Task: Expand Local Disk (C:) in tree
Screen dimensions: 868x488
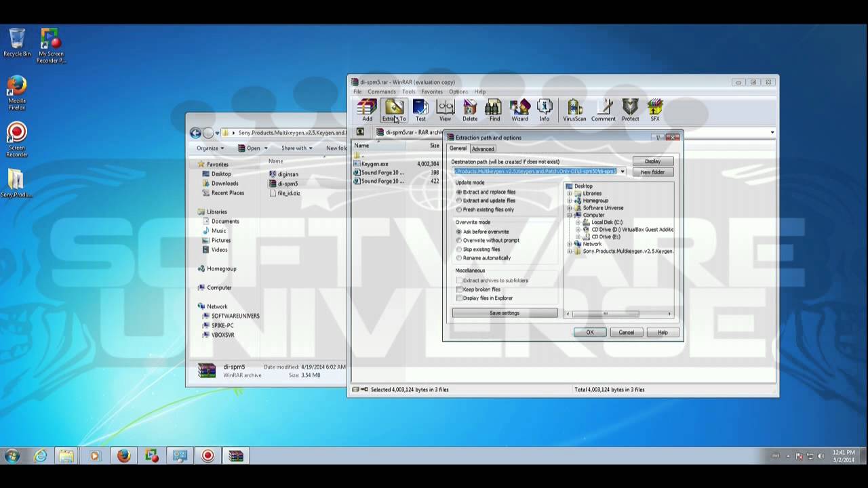Action: (x=578, y=222)
